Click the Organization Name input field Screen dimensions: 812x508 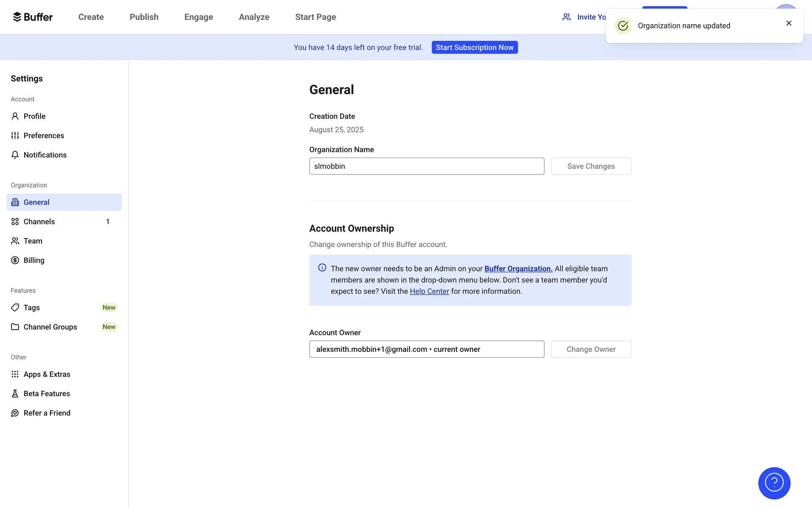tap(426, 166)
